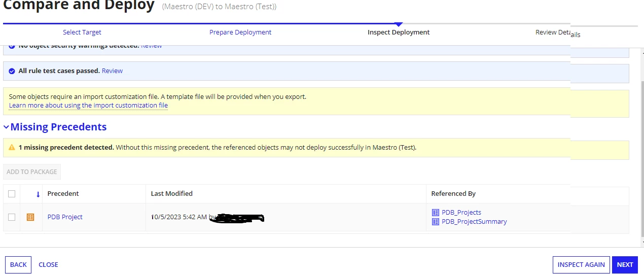The height and width of the screenshot is (274, 644).
Task: Sort by Last Modified column header
Action: click(172, 194)
